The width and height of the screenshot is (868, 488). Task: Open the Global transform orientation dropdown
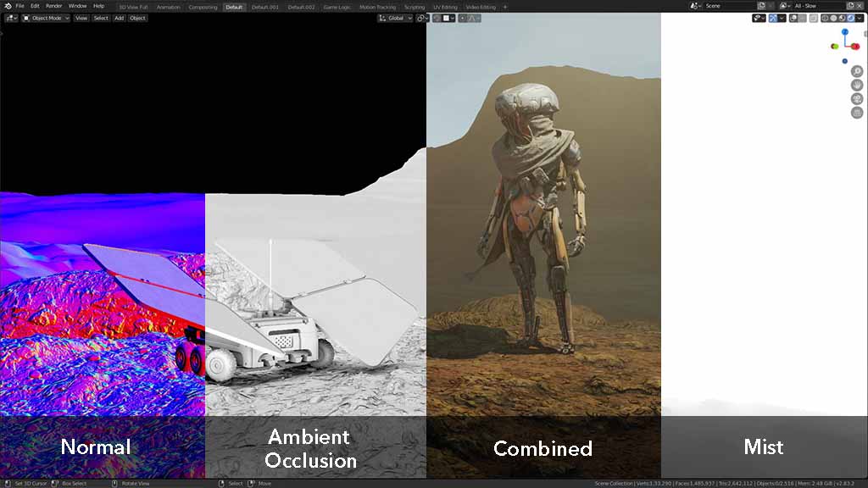point(395,18)
